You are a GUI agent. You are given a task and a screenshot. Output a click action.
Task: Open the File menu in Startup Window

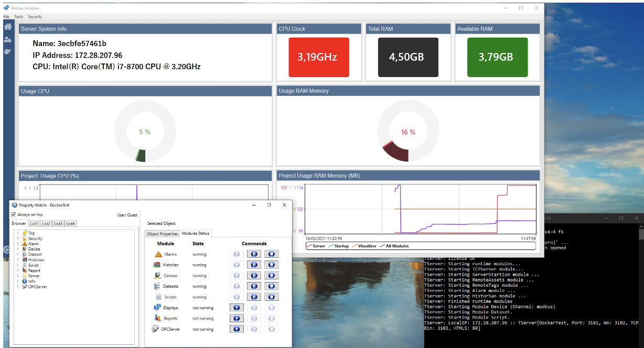click(6, 17)
